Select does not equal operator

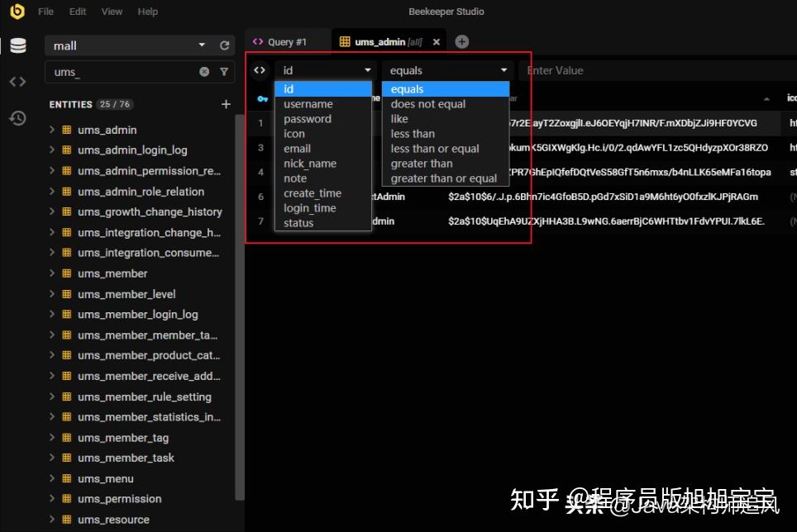coord(446,104)
